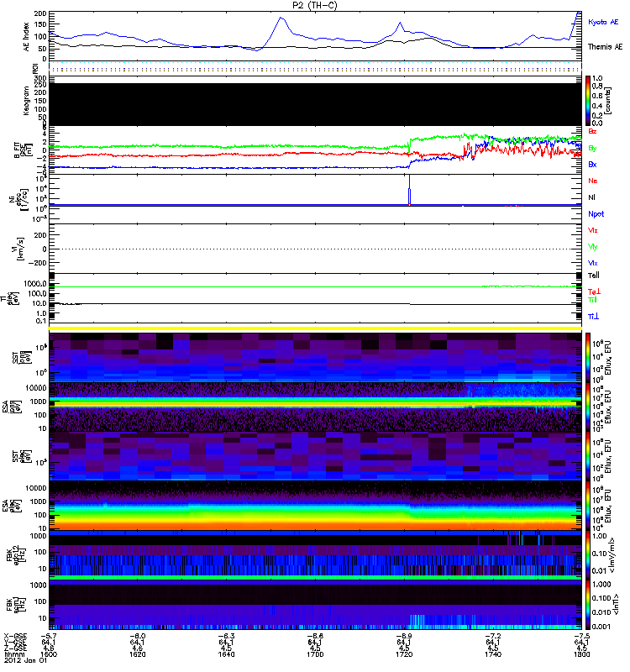Click the Kyoto AE legend label

pos(603,22)
